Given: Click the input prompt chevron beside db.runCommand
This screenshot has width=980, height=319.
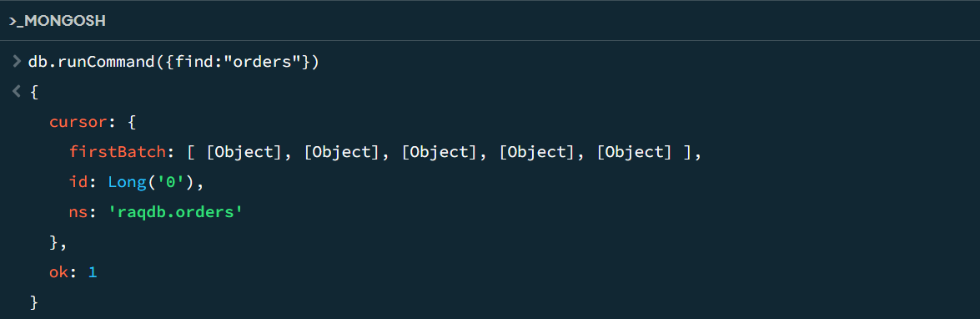Looking at the screenshot, I should (16, 62).
